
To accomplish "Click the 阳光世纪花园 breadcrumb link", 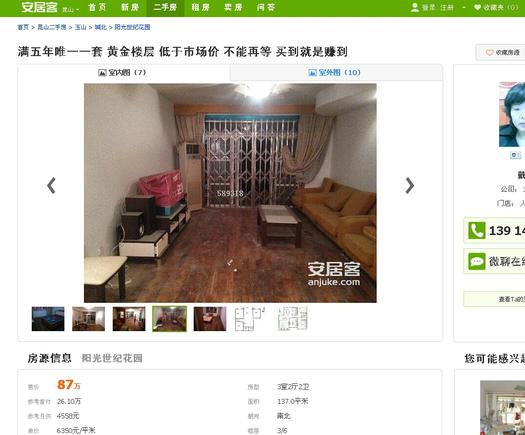I will tap(133, 27).
